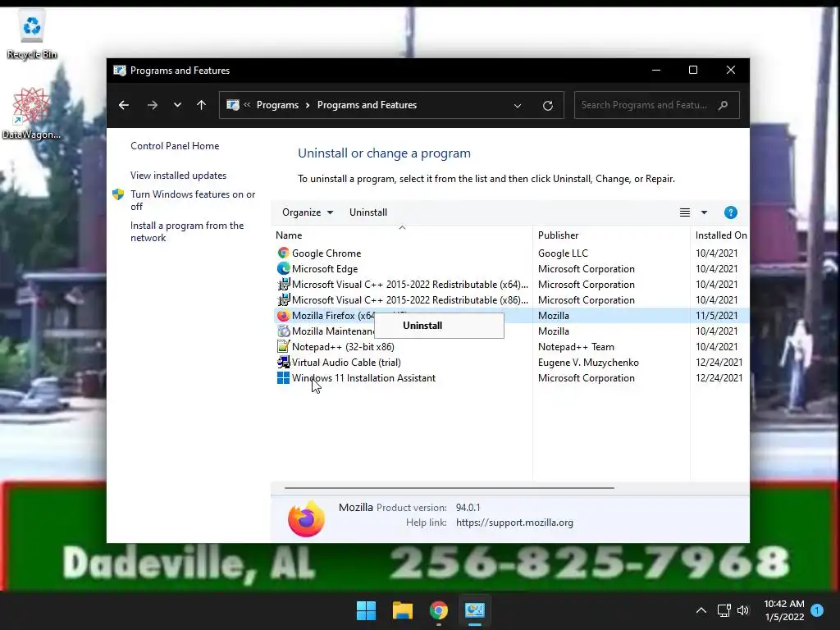Screen dimensions: 840x630
Task: Click the Mozilla Maintenance row icon
Action: point(283,331)
